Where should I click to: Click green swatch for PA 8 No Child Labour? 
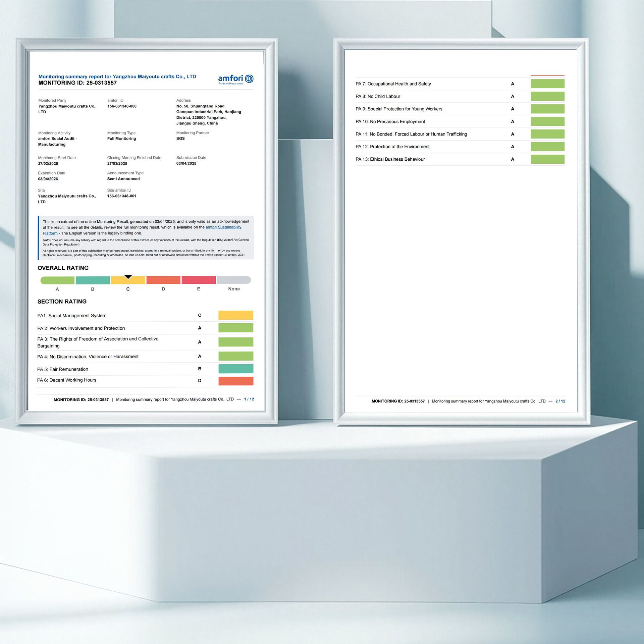pos(547,96)
